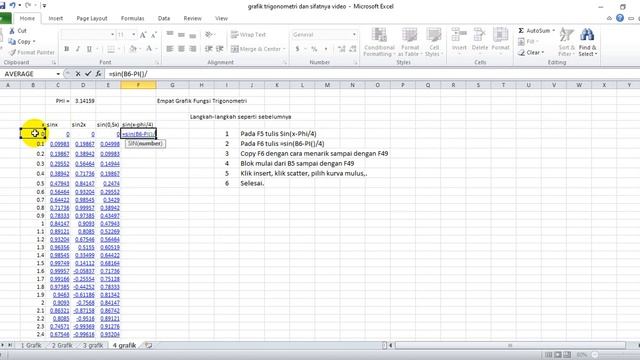Click the Decrease Indent icon
The height and width of the screenshot is (360, 640).
click(209, 49)
